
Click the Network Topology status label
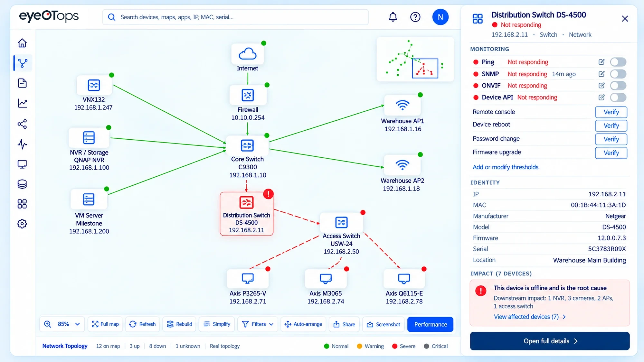pyautogui.click(x=65, y=346)
